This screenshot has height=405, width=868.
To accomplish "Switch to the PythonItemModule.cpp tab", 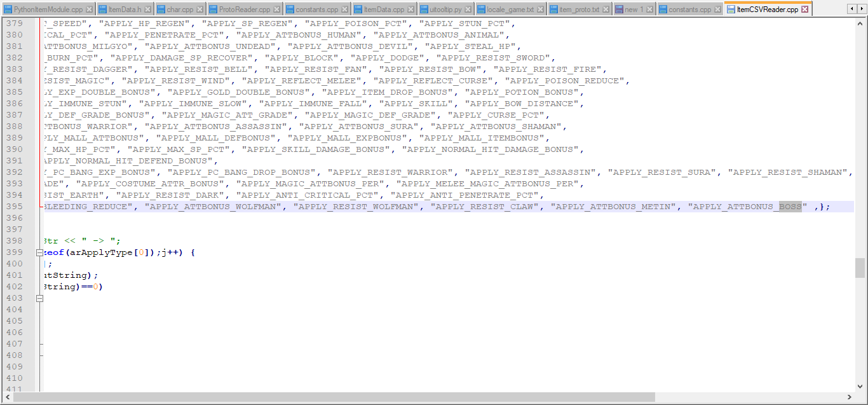I will point(48,10).
